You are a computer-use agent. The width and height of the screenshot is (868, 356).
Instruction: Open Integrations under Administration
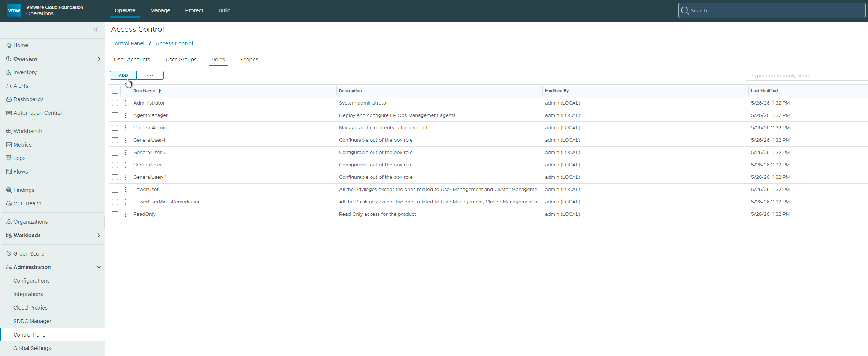pos(28,294)
